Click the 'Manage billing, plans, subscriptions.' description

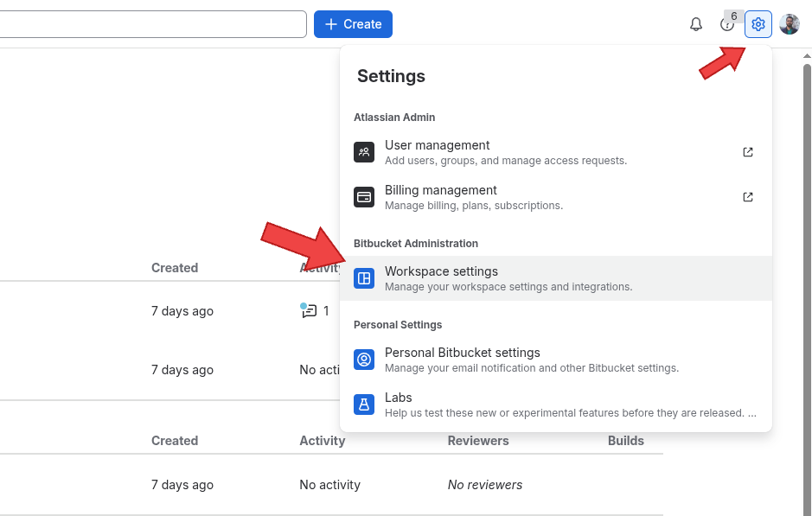[x=473, y=206]
